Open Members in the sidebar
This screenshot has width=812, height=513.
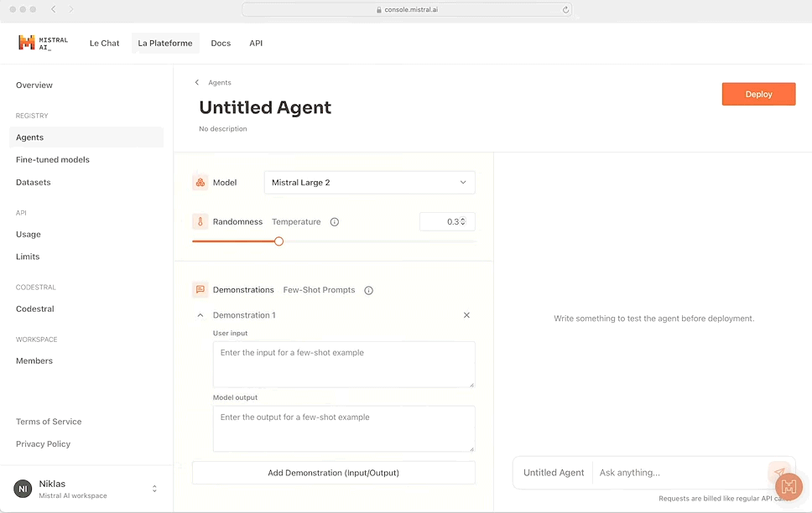pos(34,360)
